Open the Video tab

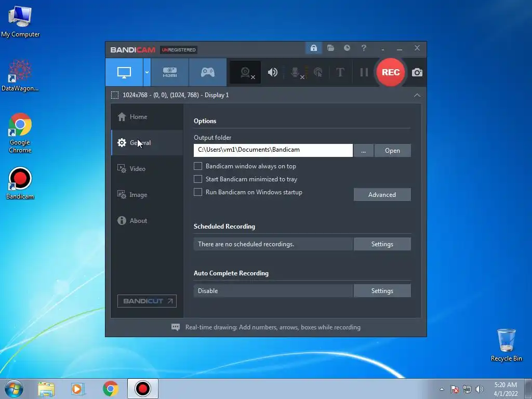click(x=147, y=169)
